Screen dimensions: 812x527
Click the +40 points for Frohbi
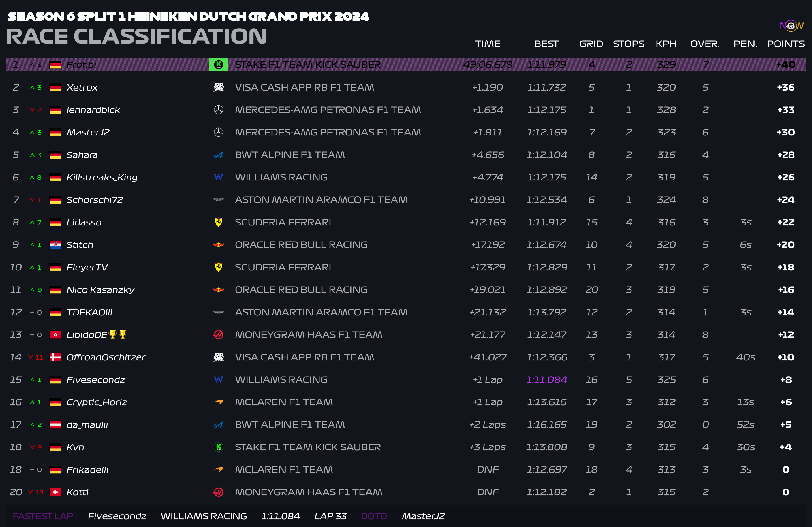click(786, 65)
